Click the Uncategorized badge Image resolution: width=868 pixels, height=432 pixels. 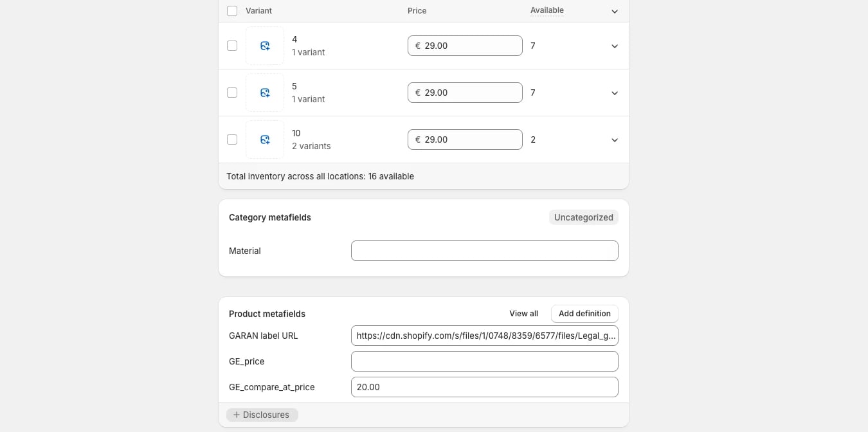point(584,217)
